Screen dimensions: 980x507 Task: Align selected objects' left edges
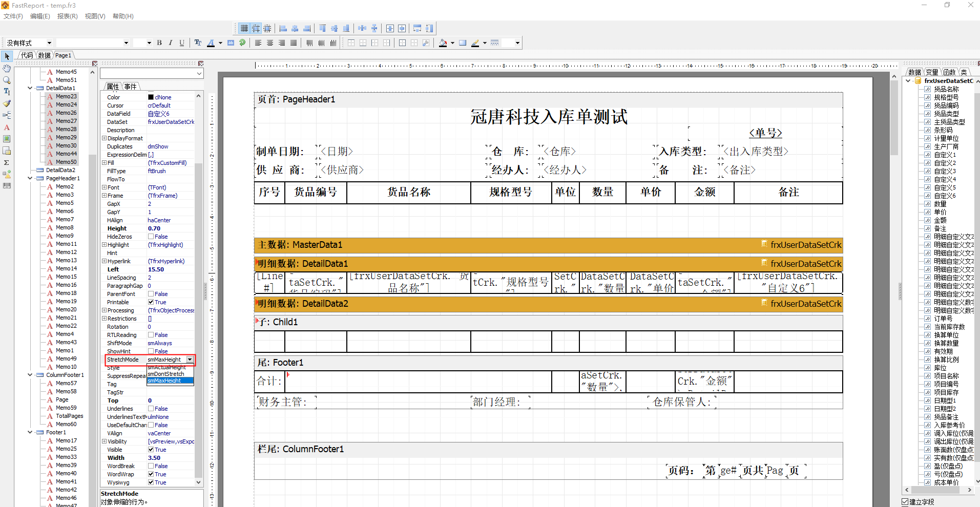point(283,28)
